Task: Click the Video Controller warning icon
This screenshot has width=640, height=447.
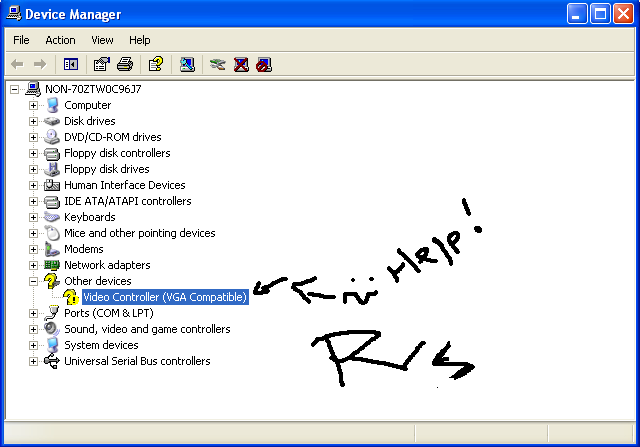Action: 71,297
